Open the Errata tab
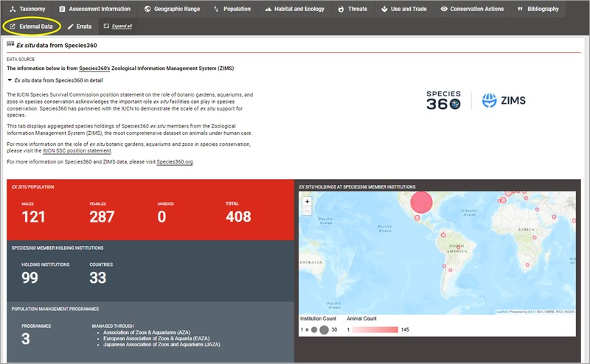Image resolution: width=590 pixels, height=364 pixels. click(x=80, y=27)
